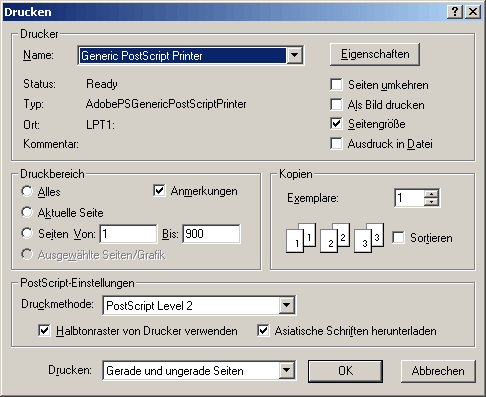Select the Alles radio button

click(27, 191)
